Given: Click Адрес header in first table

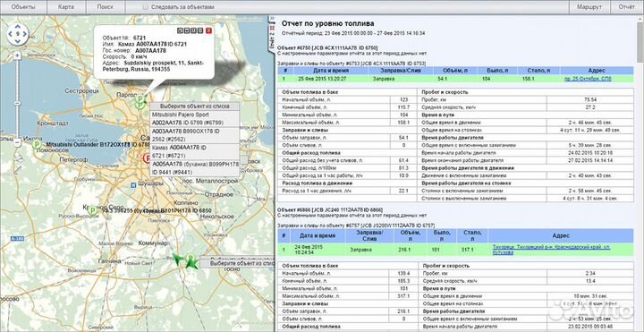Looking at the screenshot, I should [597, 71].
